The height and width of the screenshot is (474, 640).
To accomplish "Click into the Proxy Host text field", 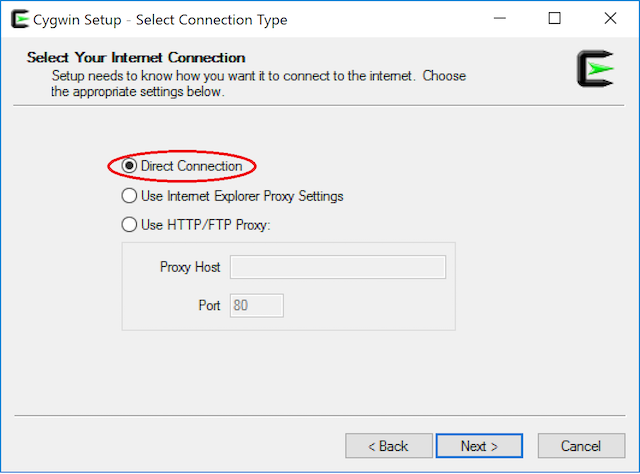I will [x=337, y=267].
